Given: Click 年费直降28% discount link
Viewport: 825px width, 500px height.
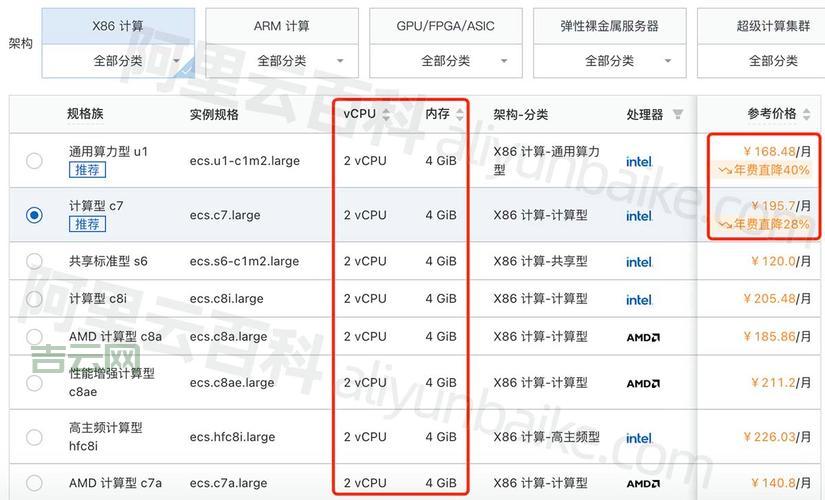Looking at the screenshot, I should click(x=765, y=224).
